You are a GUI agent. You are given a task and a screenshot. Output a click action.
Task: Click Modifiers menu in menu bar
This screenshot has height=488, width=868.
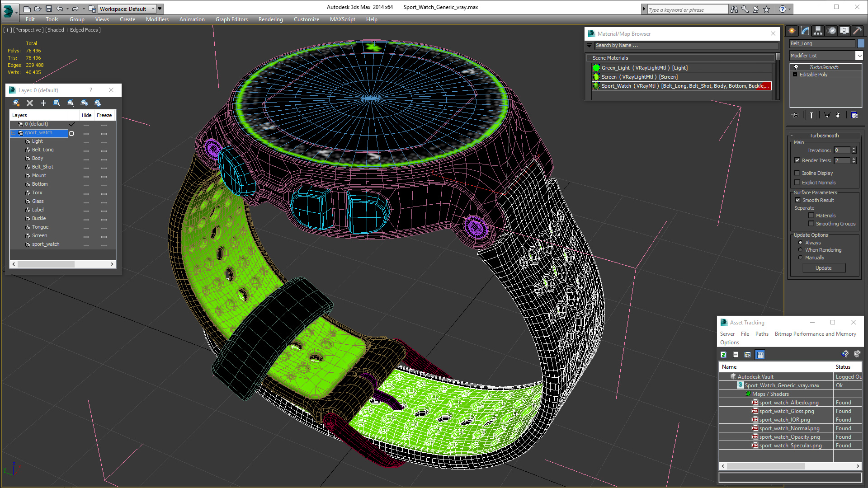point(157,19)
